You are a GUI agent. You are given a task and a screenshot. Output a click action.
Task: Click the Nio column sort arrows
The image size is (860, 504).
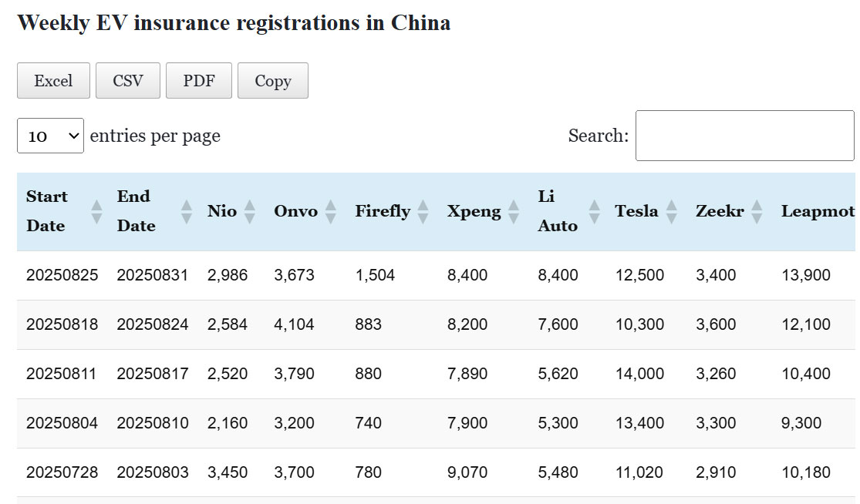[x=249, y=211]
